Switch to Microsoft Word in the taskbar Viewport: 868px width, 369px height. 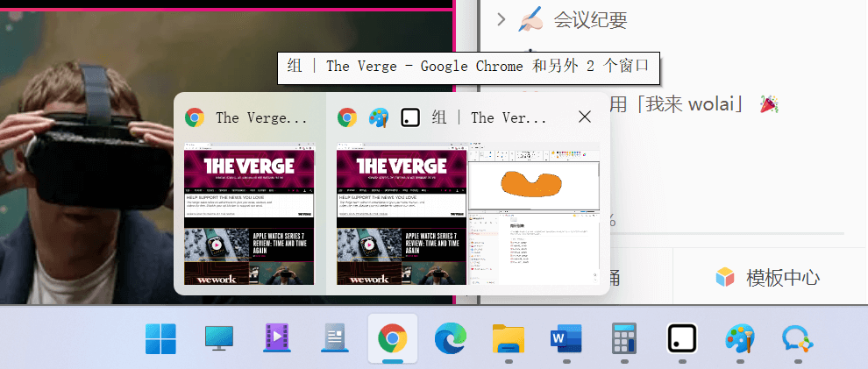click(566, 338)
